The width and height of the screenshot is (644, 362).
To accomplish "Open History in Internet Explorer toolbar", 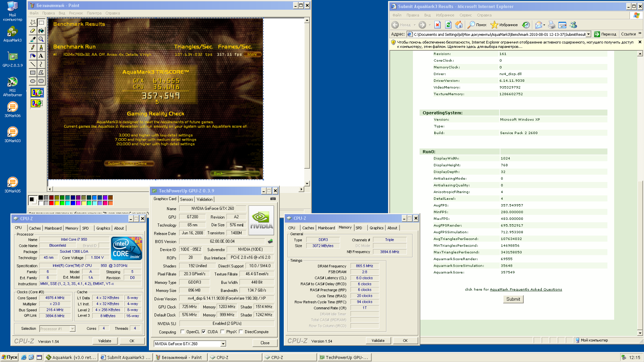I will point(526,25).
